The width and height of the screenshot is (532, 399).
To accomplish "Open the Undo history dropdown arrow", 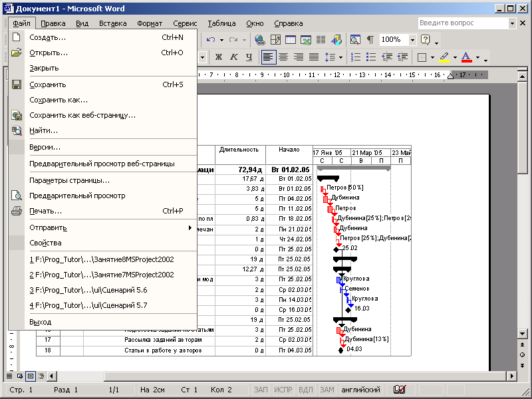I will pos(221,40).
